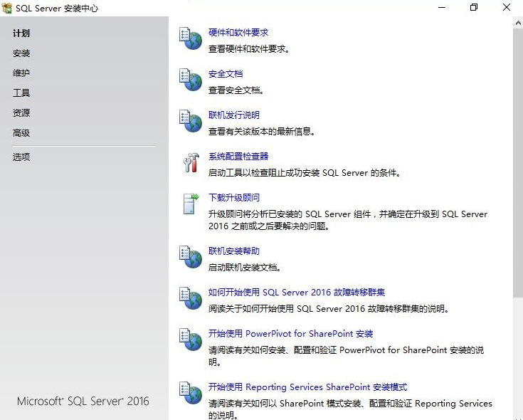Screen dimensions: 523x420
Task: Launch the 系统配置检查器 link
Action: tap(238, 157)
